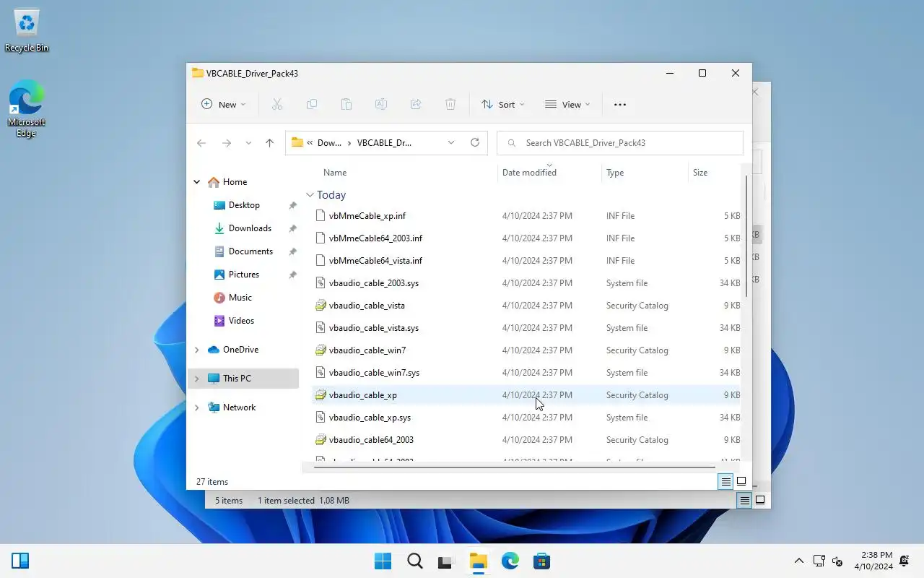This screenshot has height=578, width=924.
Task: Click the Share icon in toolbar
Action: pyautogui.click(x=416, y=104)
